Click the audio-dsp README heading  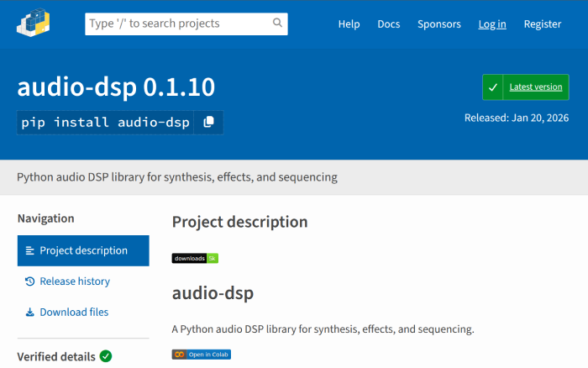[x=213, y=293]
